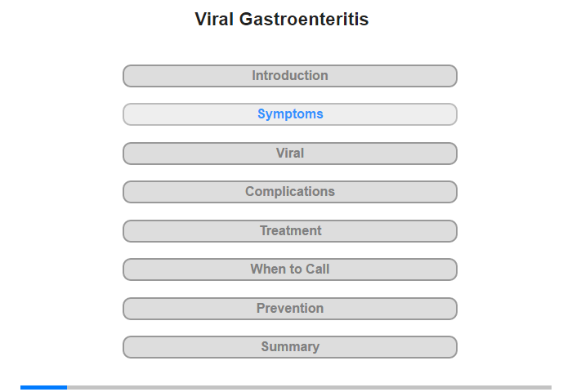Choose the Complications menu entry
Screen dimensions: 572x392
tap(289, 192)
